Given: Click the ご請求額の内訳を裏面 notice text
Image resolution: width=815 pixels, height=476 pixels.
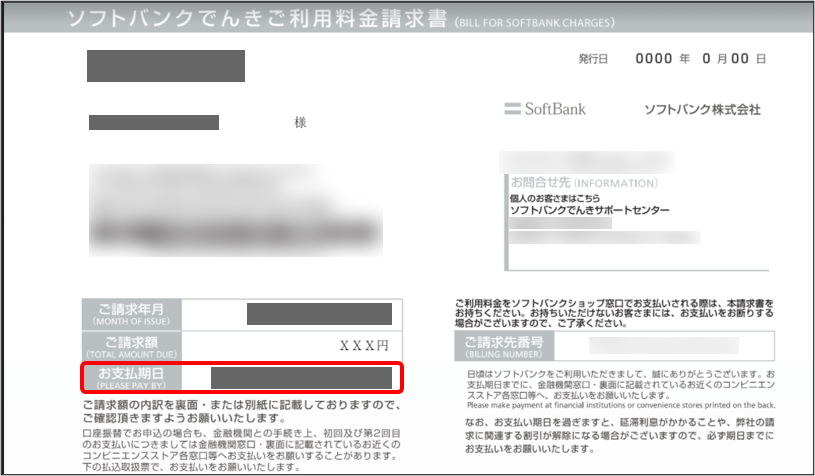Looking at the screenshot, I should 242,411.
